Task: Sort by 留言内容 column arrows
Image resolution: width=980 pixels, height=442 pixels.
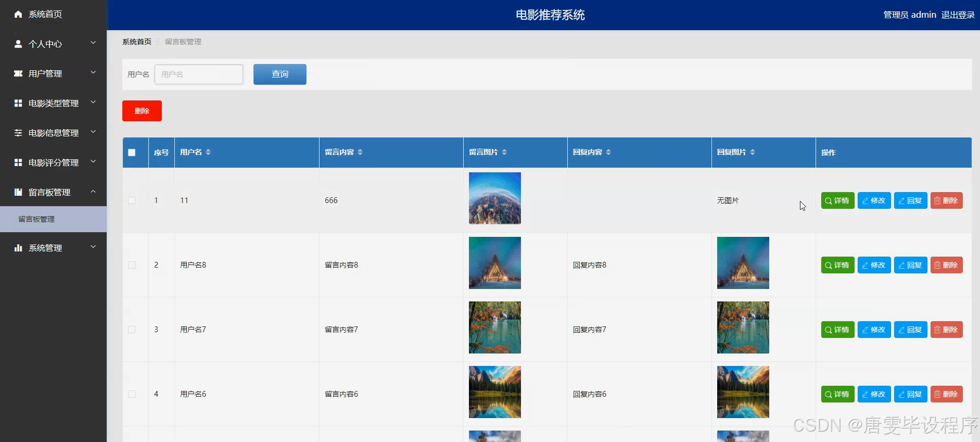Action: pos(360,152)
